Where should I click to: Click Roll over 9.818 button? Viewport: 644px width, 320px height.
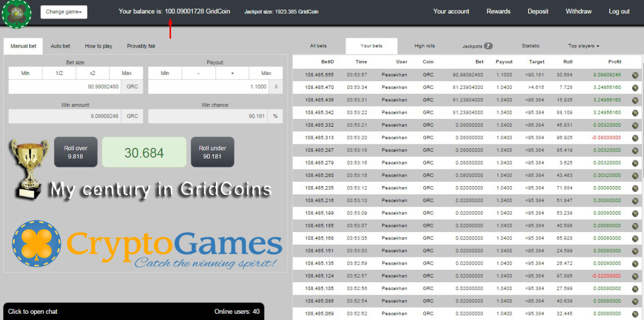coord(75,152)
